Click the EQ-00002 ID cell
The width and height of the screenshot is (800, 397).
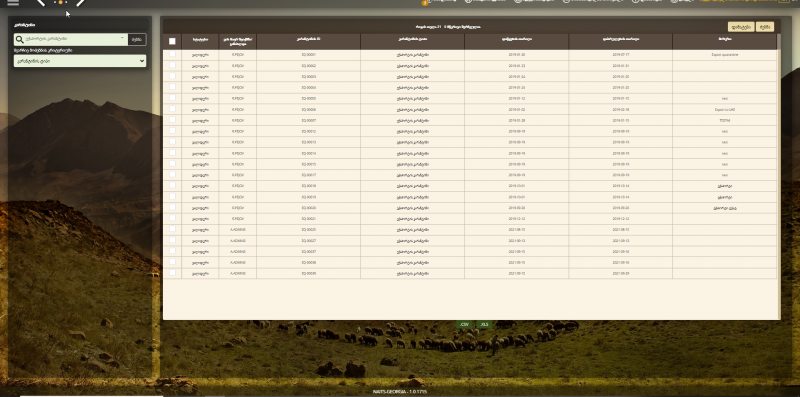click(309, 66)
